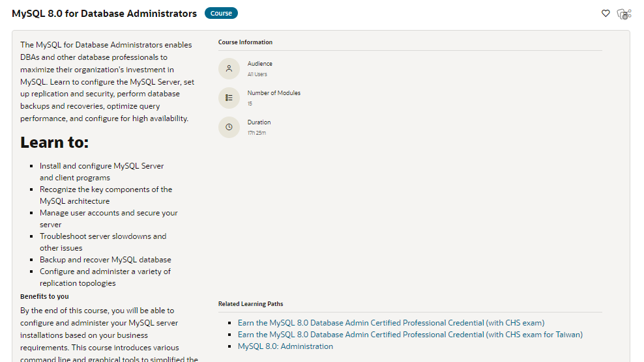This screenshot has height=362, width=644.
Task: Click 'Troubleshoot server slowdowns' bullet
Action: point(103,242)
